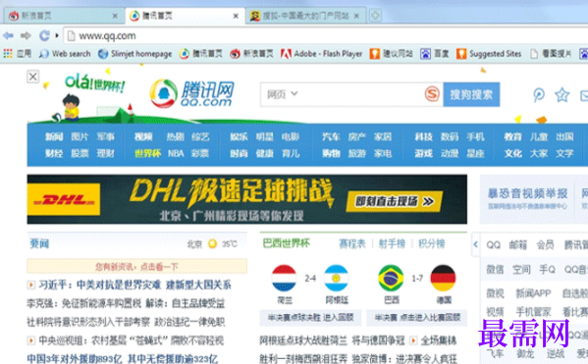Click the star favorites icon near search

562,95
